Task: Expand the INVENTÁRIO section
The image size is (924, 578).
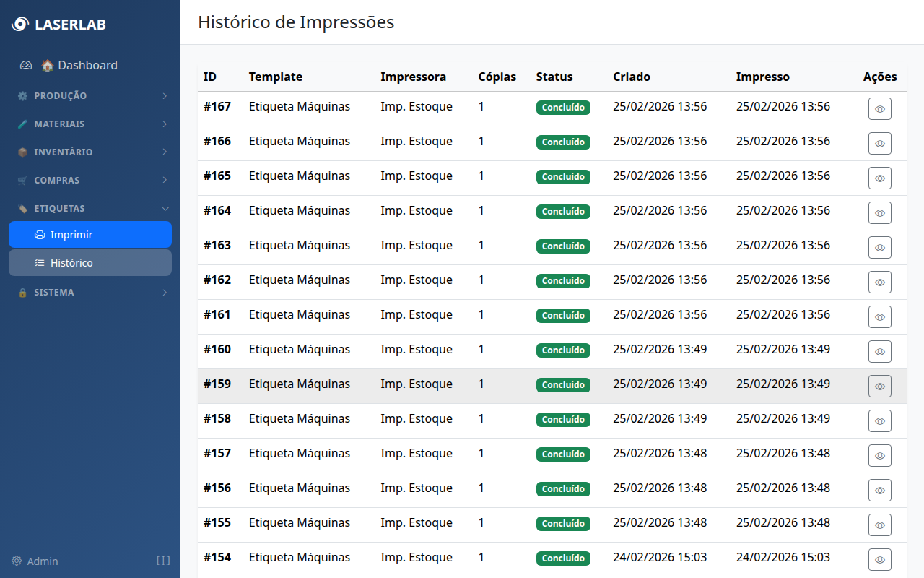Action: [90, 152]
